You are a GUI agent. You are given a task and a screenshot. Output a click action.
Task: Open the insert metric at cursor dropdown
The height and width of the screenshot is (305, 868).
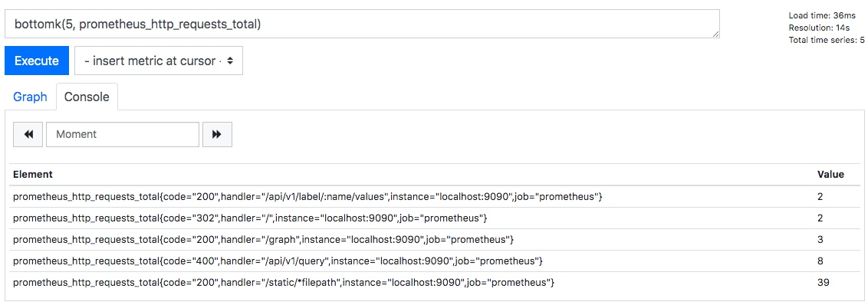[x=158, y=61]
